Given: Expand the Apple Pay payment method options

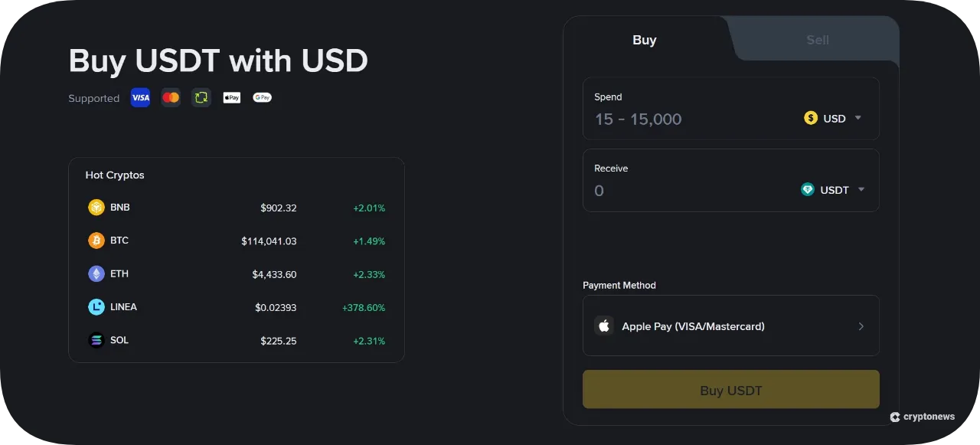Looking at the screenshot, I should [861, 326].
